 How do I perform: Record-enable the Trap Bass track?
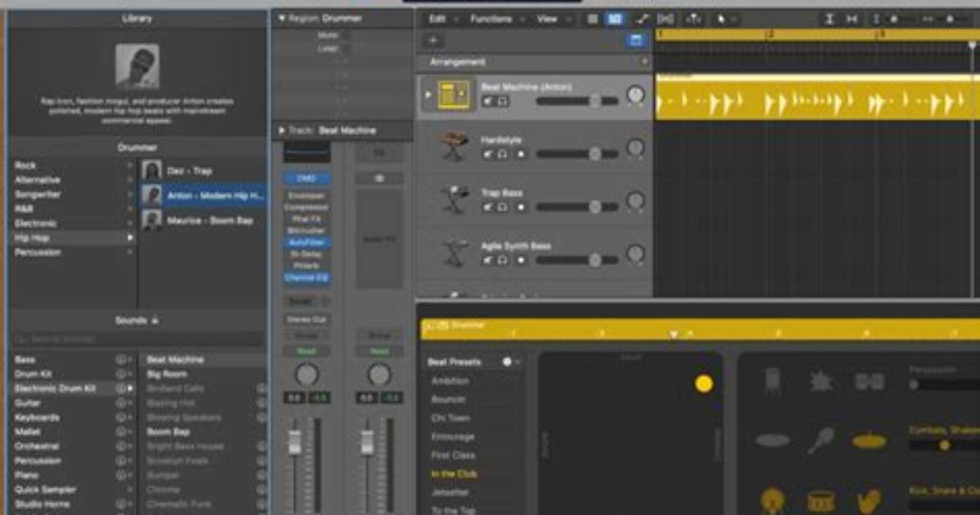point(520,207)
